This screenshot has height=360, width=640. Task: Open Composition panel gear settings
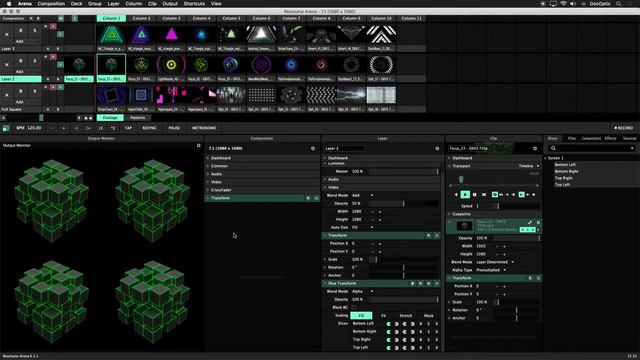(x=313, y=148)
